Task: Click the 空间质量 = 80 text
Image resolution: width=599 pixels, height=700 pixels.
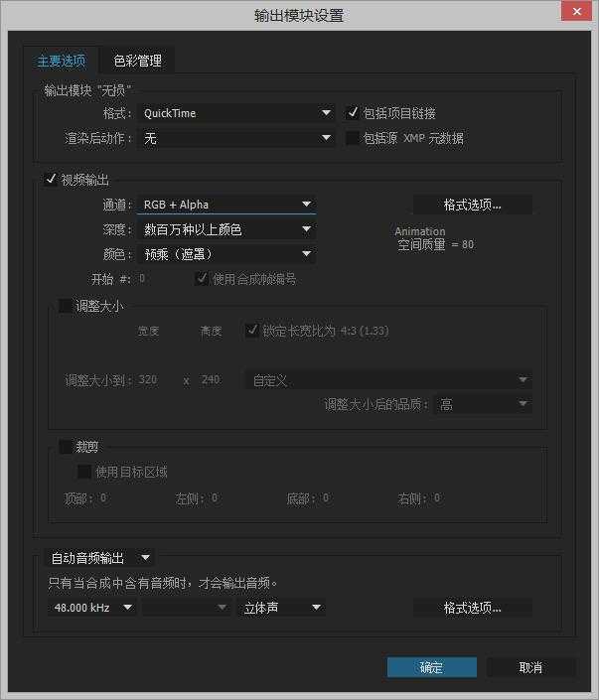Action: click(x=435, y=244)
